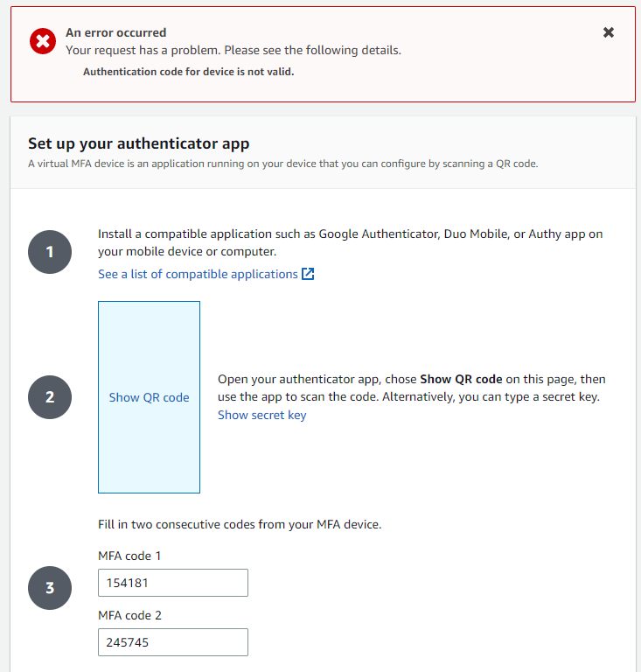Open the list of compatible applications link
641x672 pixels.
click(198, 274)
